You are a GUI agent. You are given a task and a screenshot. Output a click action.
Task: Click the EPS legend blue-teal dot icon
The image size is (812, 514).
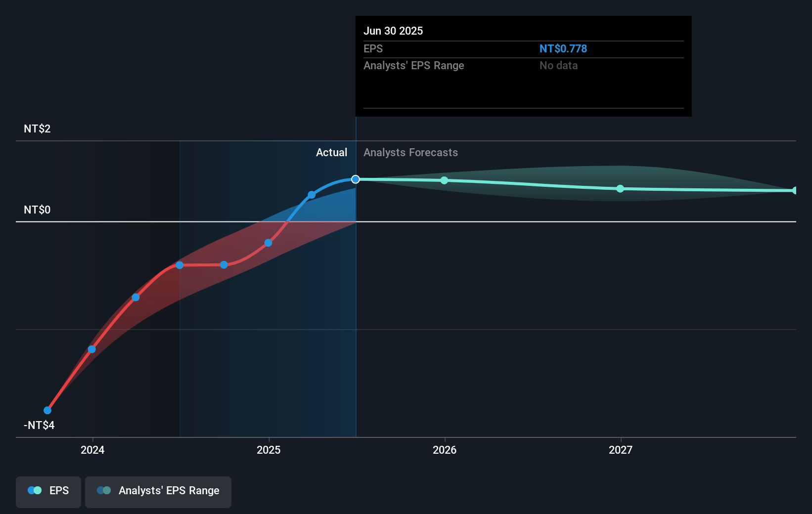pos(35,490)
